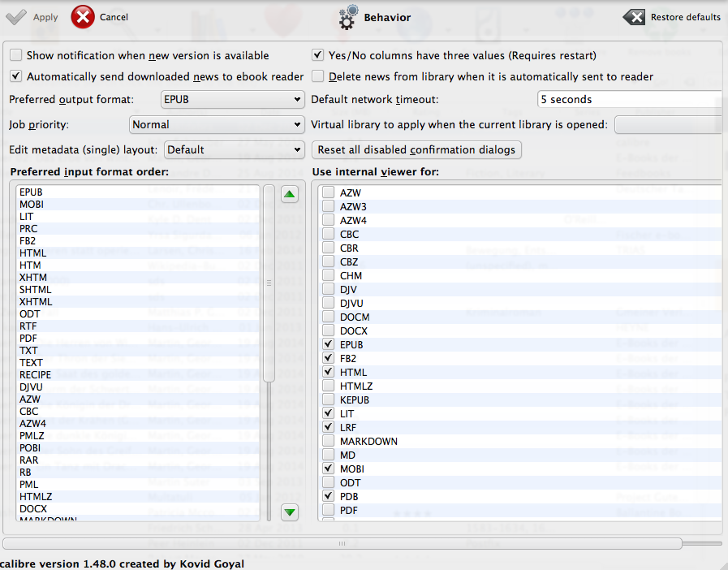Select SHTML in input format list
The image size is (728, 570).
tap(138, 289)
